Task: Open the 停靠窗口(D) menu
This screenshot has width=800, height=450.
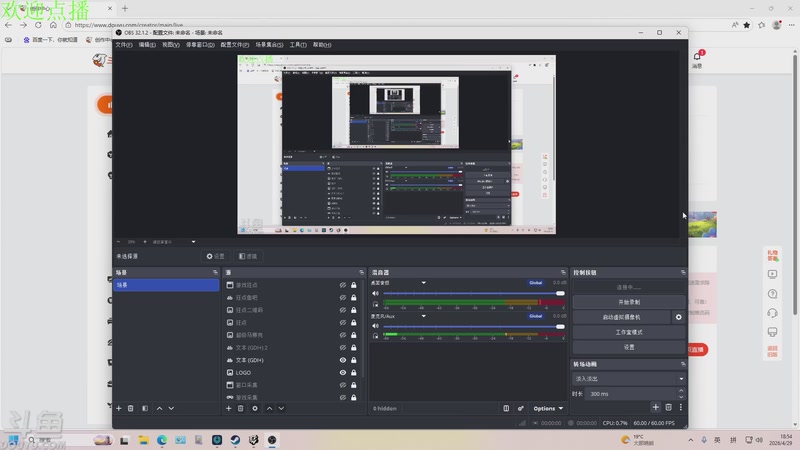Action: [200, 45]
